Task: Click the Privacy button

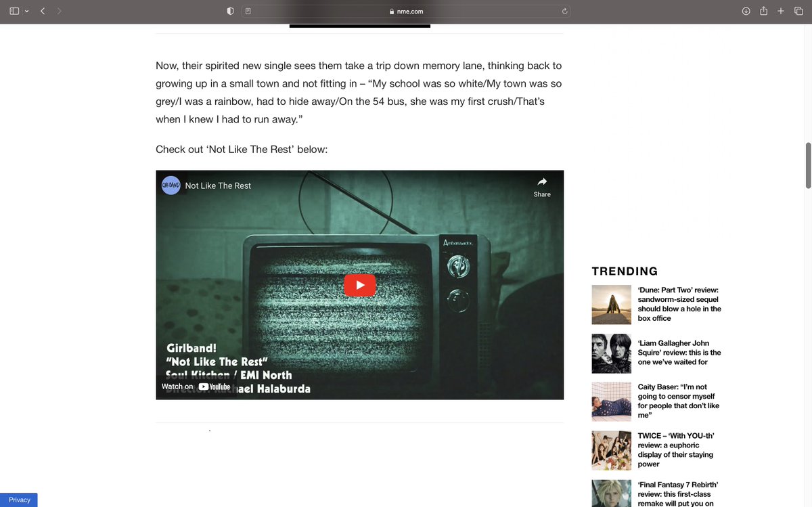Action: 19,500
